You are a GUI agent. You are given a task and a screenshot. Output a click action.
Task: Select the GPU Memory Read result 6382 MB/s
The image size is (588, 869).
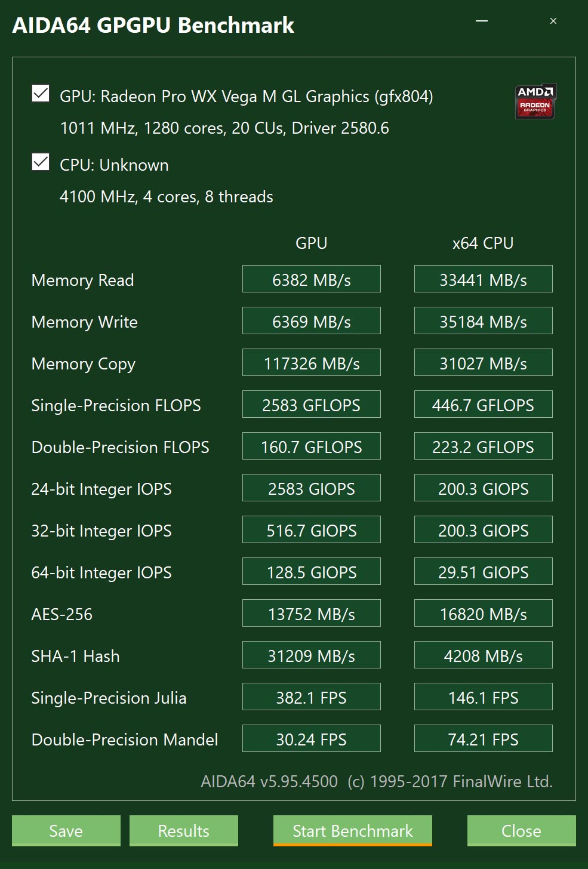[312, 279]
